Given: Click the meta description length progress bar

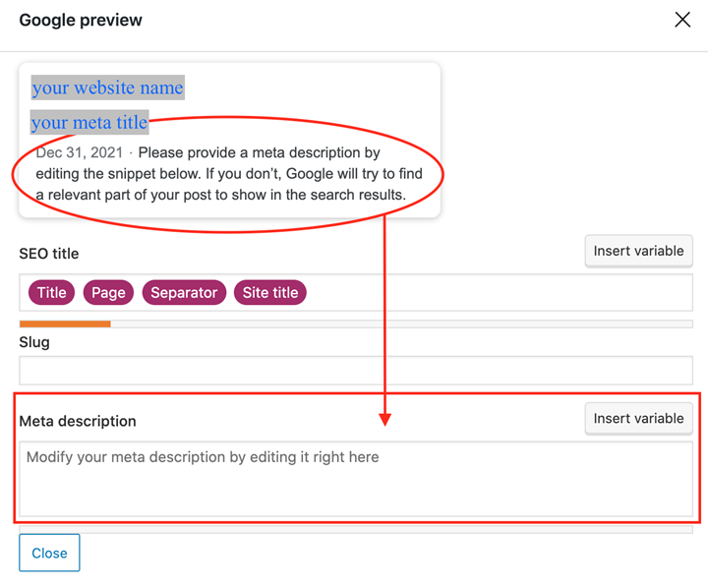Looking at the screenshot, I should 356,529.
